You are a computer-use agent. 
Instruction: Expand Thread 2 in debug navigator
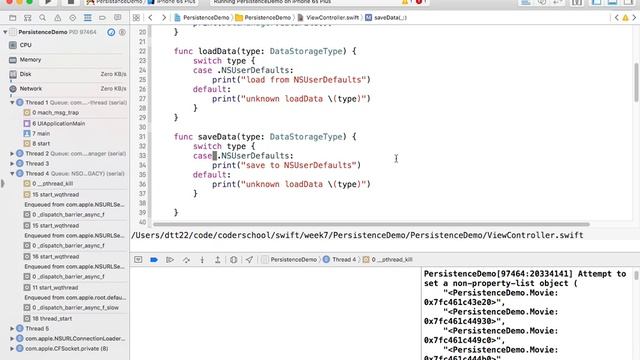[x=12, y=154]
